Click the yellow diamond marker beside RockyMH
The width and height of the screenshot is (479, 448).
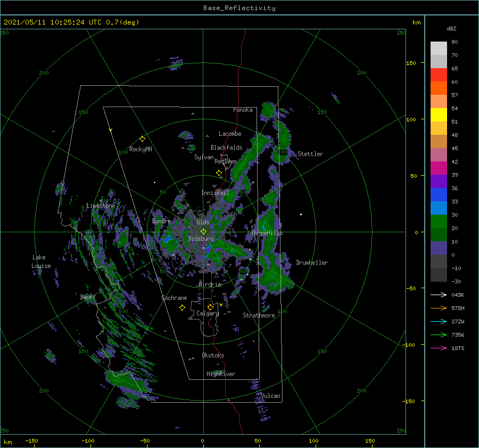click(142, 139)
